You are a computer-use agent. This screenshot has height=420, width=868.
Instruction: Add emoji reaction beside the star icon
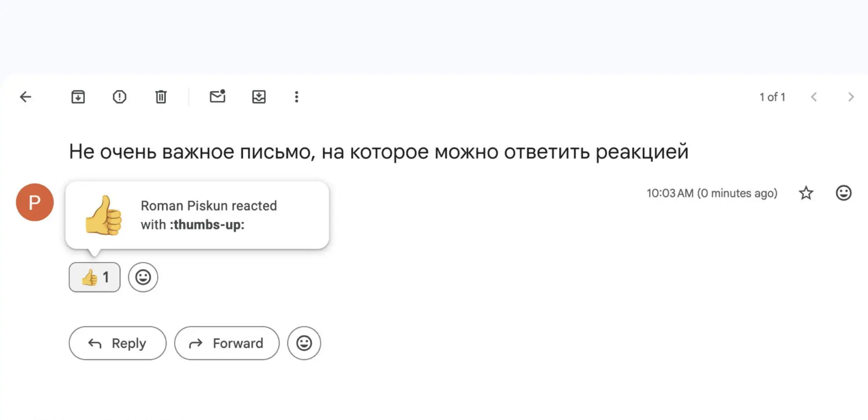844,193
